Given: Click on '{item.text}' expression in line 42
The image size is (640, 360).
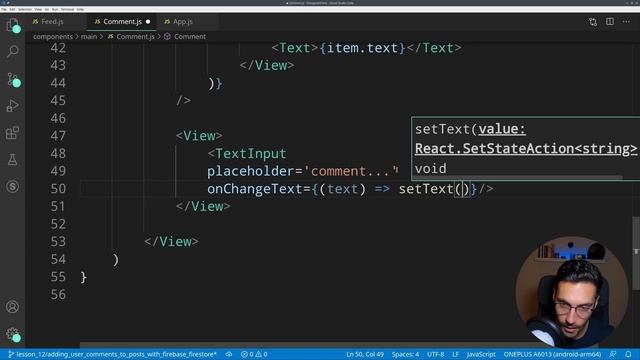Looking at the screenshot, I should pos(362,48).
